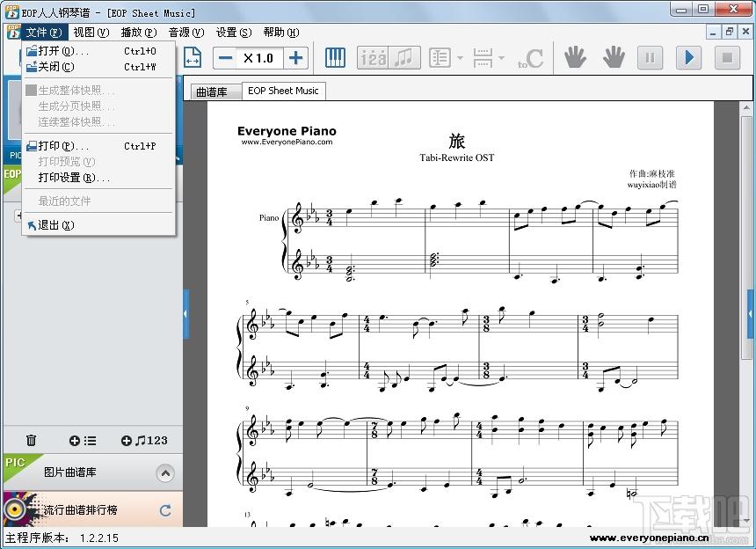Minimize the EOP人人钢琴谱 window
The image size is (756, 549).
tap(681, 9)
